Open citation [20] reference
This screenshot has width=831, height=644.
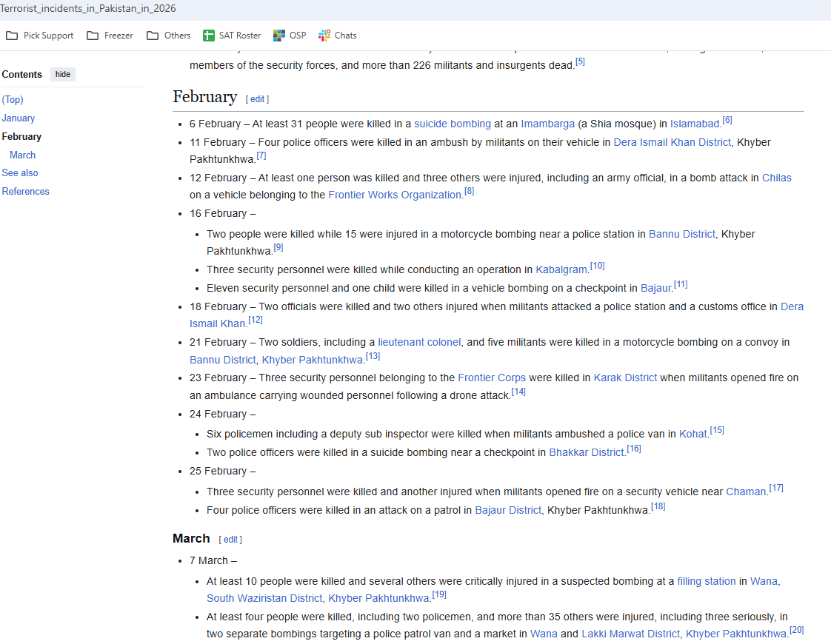pyautogui.click(x=796, y=630)
